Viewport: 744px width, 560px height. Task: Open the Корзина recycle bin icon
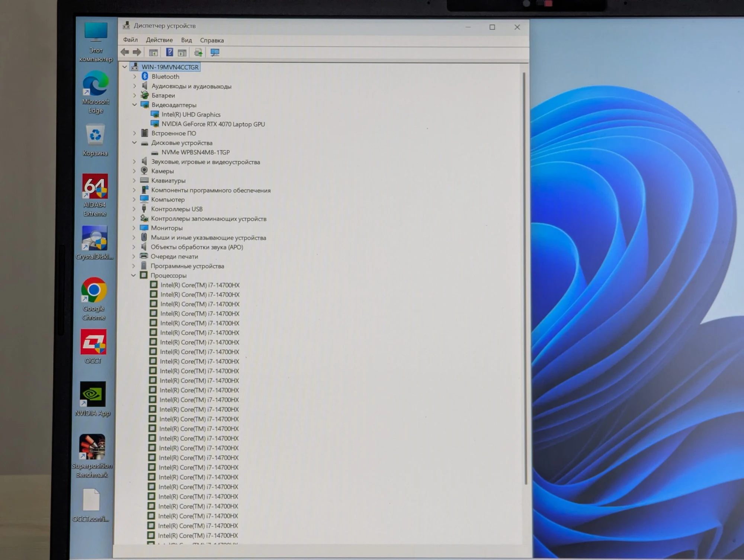(x=95, y=141)
